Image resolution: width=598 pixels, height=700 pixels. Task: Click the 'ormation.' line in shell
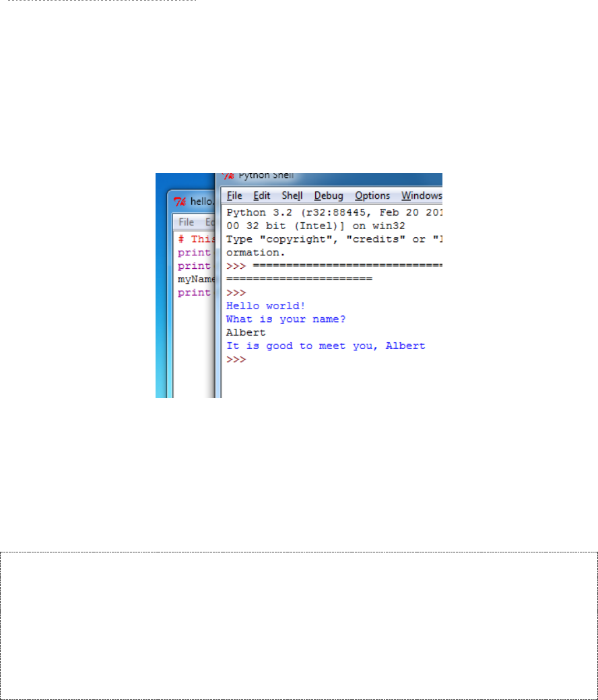pos(256,253)
